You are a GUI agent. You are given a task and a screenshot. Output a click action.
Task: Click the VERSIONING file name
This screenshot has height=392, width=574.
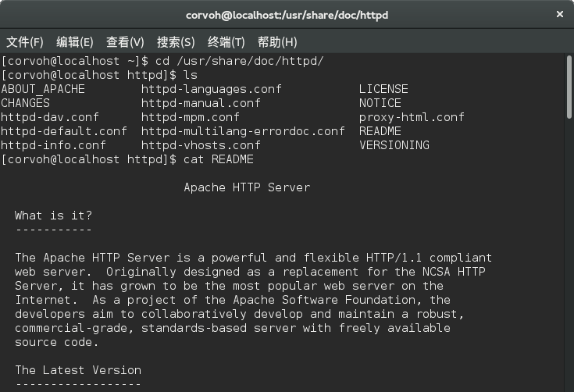pos(394,145)
